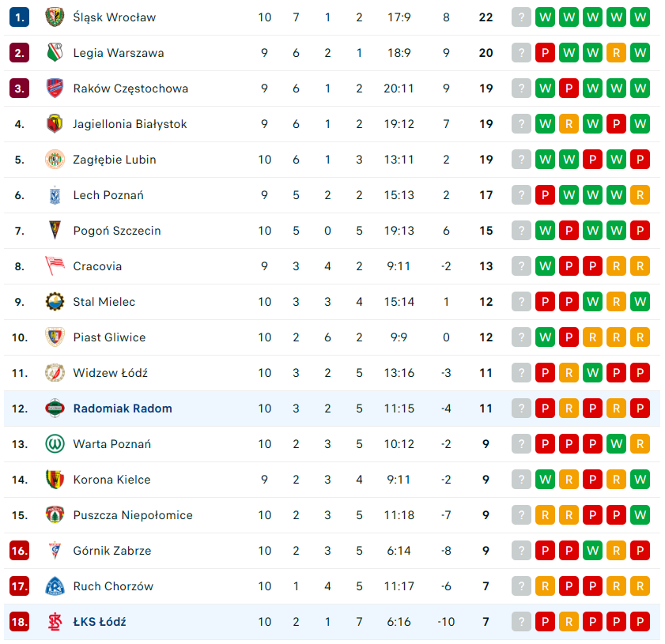The height and width of the screenshot is (644, 665).
Task: Open the Zagłębie Lubin team name link
Action: [x=115, y=160]
